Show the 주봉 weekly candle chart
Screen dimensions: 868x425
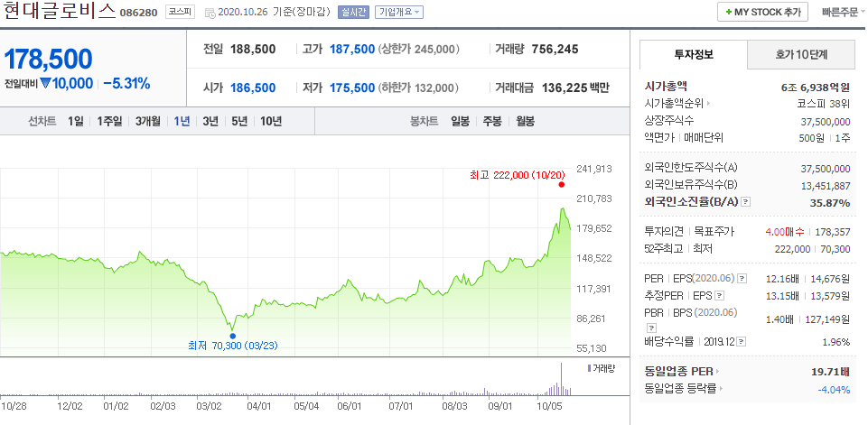click(x=492, y=121)
